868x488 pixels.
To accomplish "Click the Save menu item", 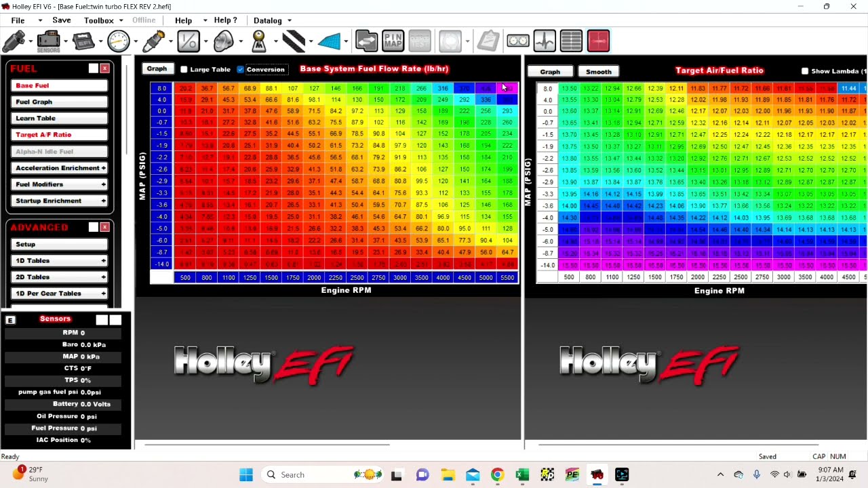I will pos(62,20).
